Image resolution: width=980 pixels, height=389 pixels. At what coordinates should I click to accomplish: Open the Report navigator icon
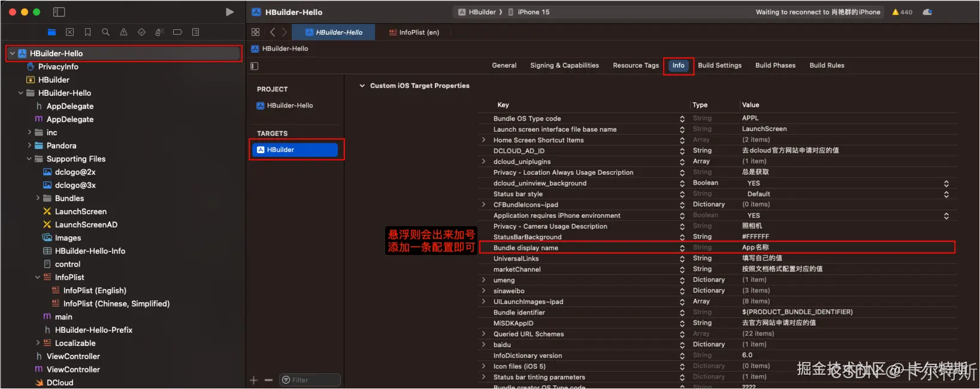[x=195, y=32]
